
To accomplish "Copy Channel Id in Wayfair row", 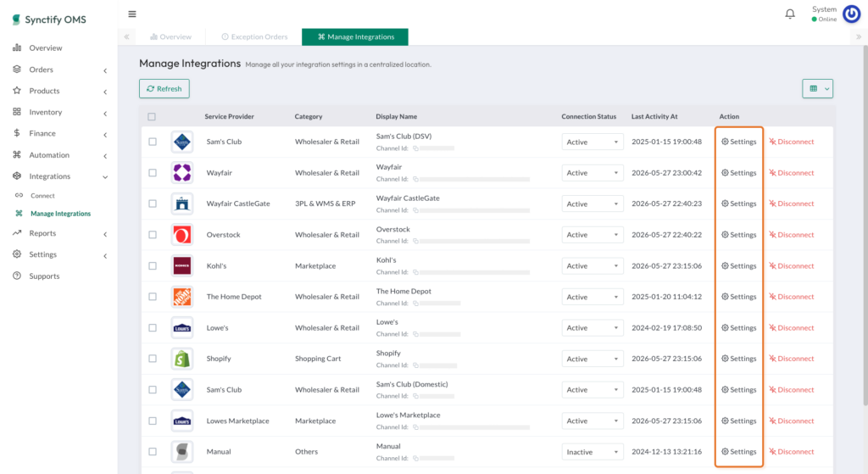I will point(415,180).
